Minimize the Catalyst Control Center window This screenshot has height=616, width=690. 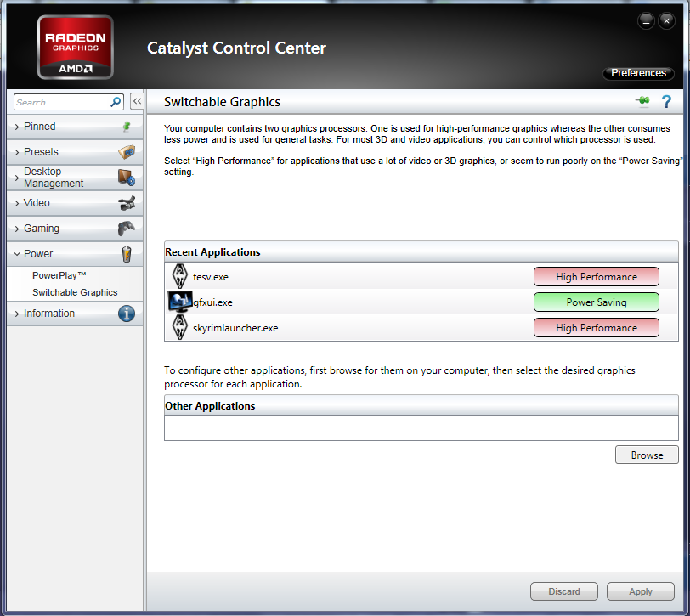[x=646, y=20]
